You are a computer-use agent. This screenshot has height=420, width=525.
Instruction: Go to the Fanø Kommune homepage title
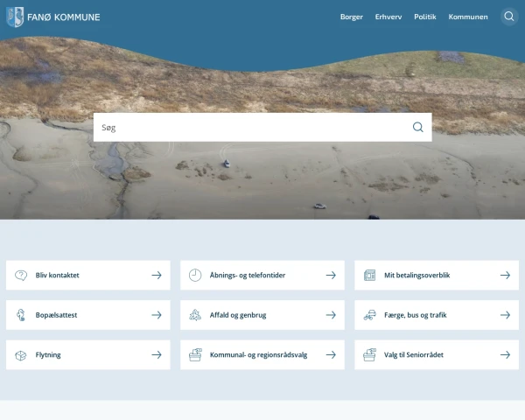(x=64, y=17)
